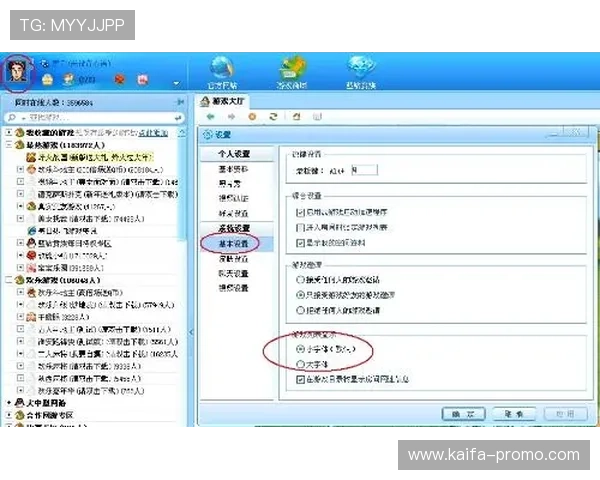Toggle the first checkbox under 综合设置

click(300, 212)
